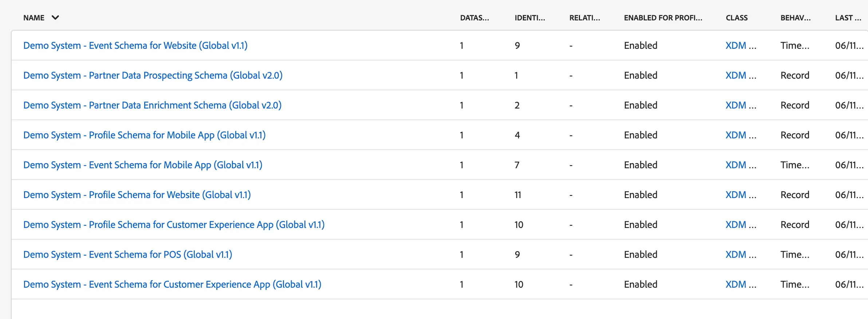Click the LAST... column header
The width and height of the screenshot is (868, 319).
pos(848,18)
